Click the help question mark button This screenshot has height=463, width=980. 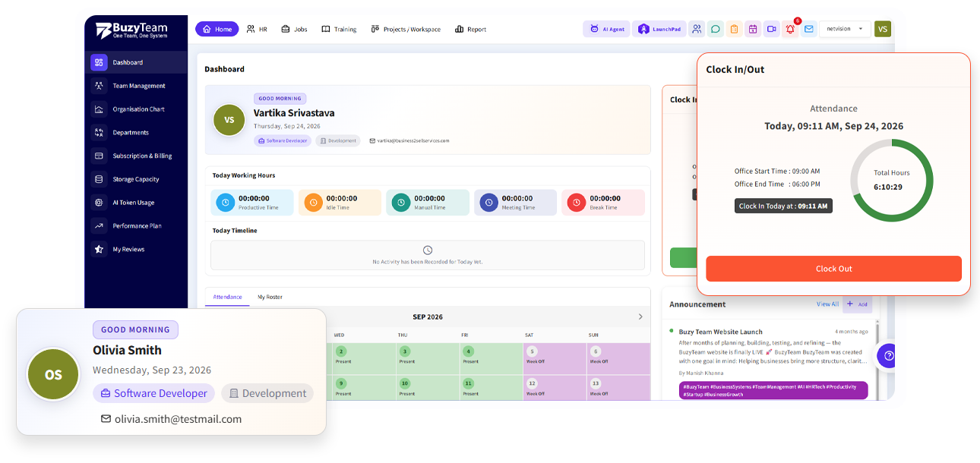[889, 356]
